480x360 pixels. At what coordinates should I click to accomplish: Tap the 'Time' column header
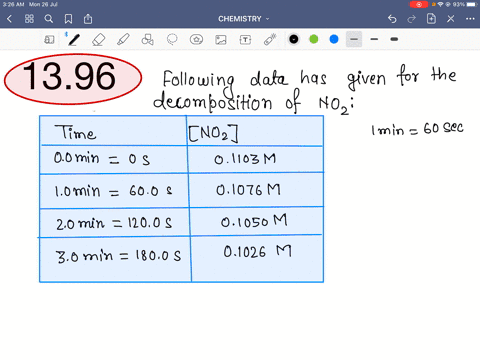coord(75,132)
